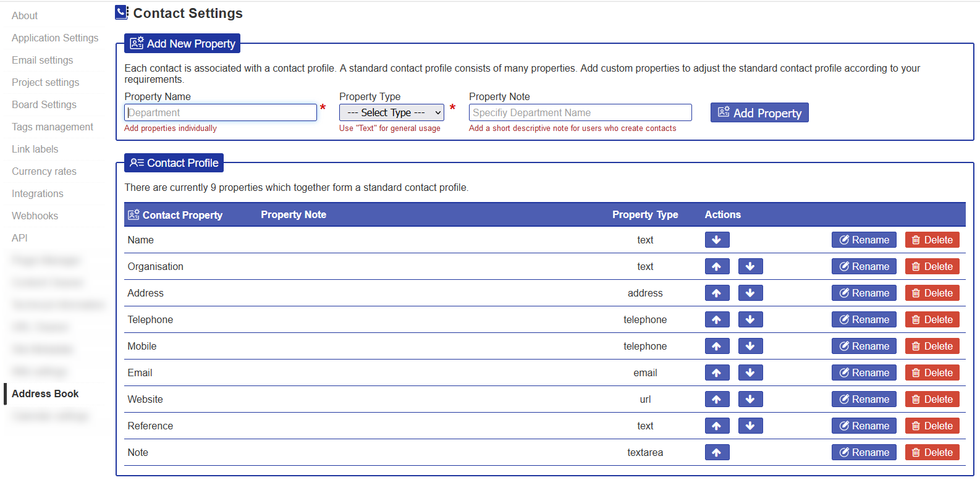
Task: Rename the Name property
Action: [864, 240]
